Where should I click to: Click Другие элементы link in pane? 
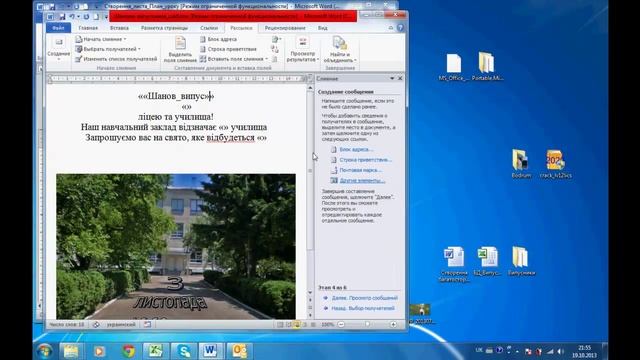[x=362, y=180]
